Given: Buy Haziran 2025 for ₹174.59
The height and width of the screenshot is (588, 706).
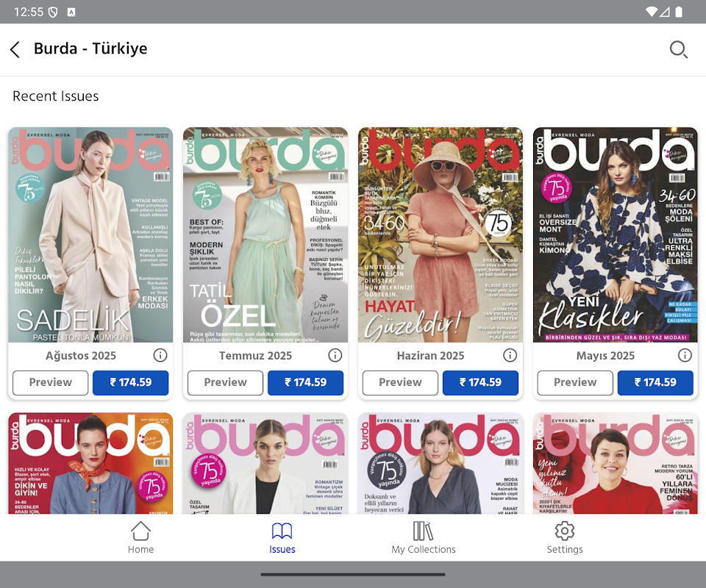Looking at the screenshot, I should coord(480,383).
